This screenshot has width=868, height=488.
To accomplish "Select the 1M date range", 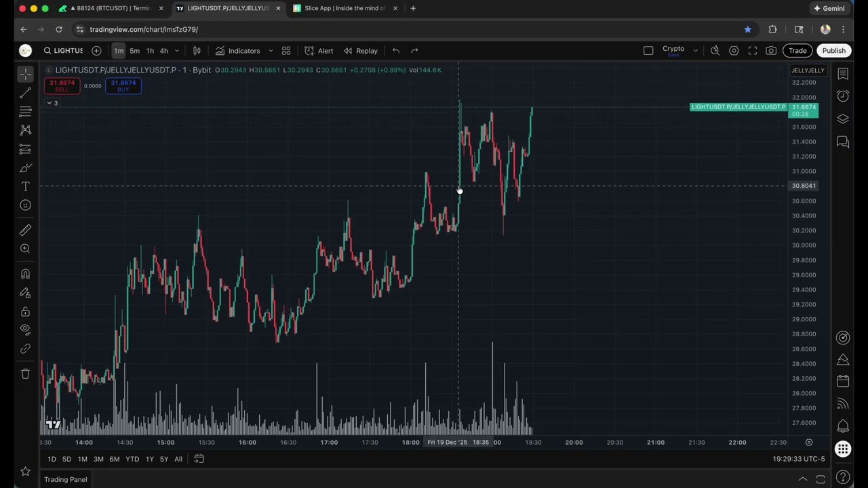I will coord(82,459).
